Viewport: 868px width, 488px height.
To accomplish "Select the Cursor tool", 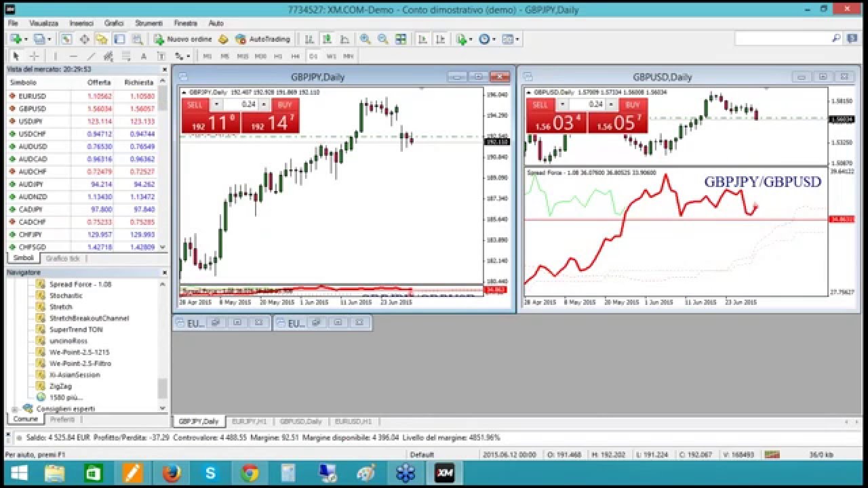I will (x=16, y=56).
